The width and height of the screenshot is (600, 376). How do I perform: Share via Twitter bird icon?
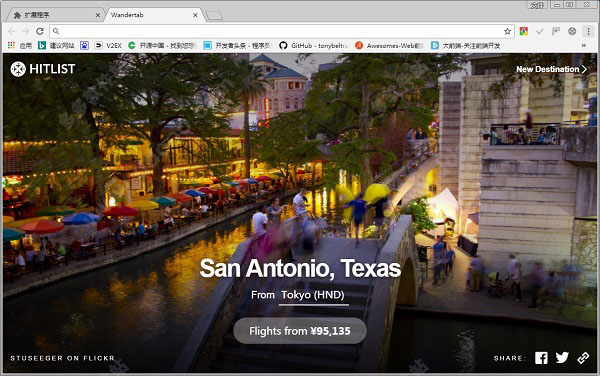tap(562, 358)
